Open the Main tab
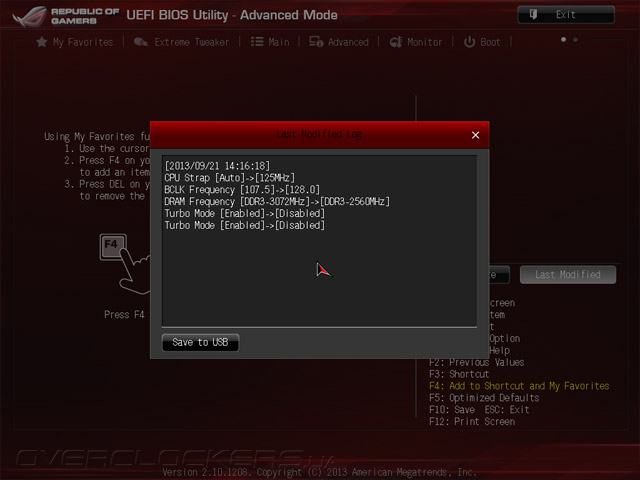The image size is (640, 480). click(270, 42)
